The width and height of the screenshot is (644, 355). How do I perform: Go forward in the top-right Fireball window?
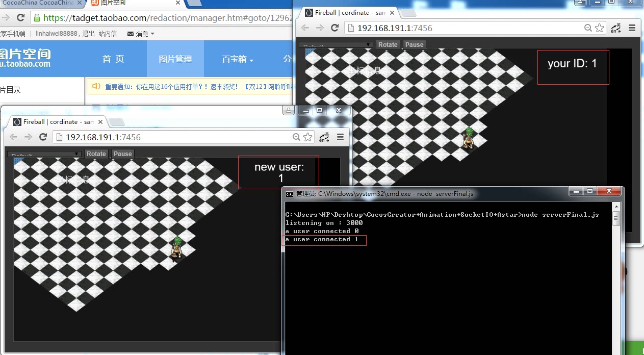(x=320, y=28)
